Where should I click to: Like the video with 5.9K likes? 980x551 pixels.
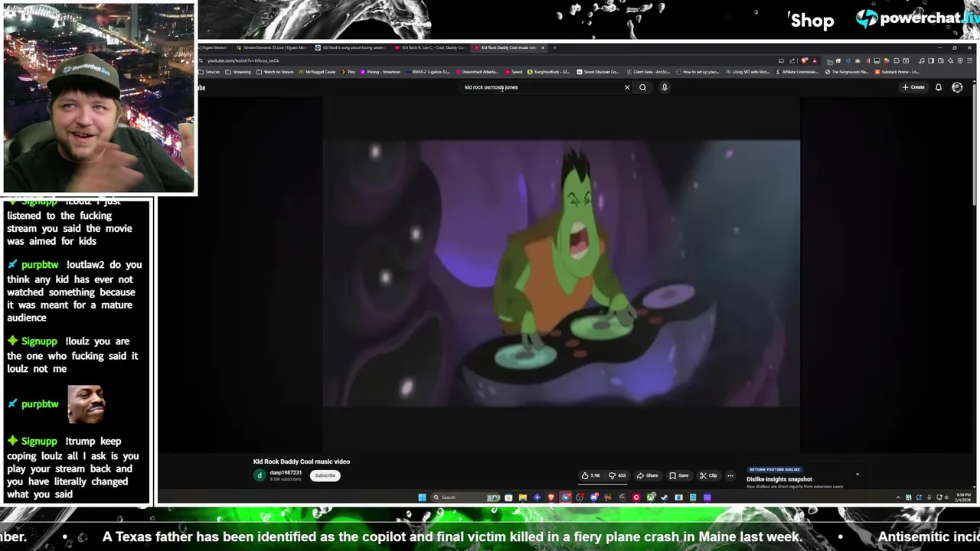591,475
